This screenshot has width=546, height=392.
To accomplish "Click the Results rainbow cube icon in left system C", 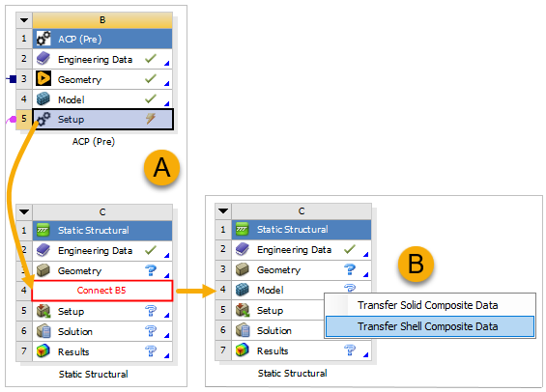I will (x=43, y=350).
